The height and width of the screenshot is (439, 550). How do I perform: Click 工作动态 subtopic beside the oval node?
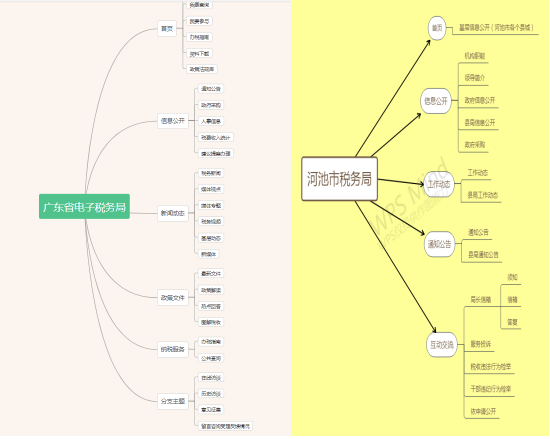pyautogui.click(x=478, y=173)
